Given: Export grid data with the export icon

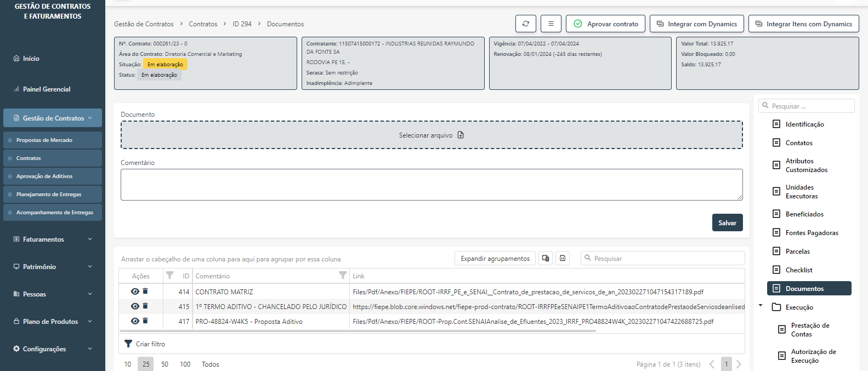Looking at the screenshot, I should (x=563, y=258).
